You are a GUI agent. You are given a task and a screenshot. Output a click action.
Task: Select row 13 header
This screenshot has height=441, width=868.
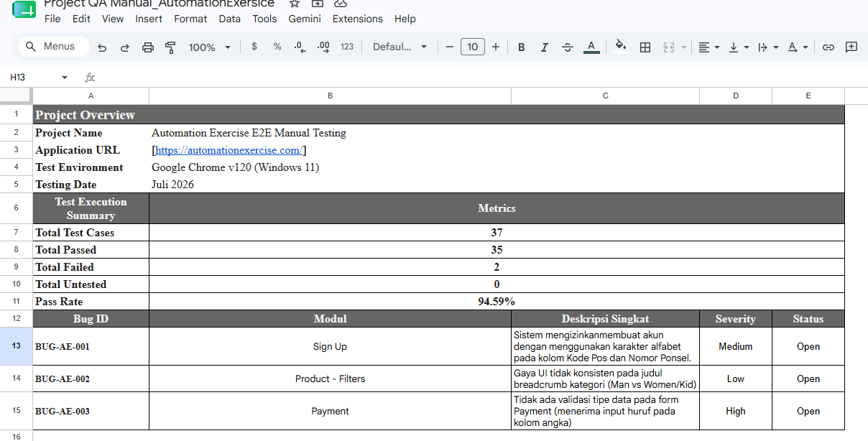(x=16, y=346)
